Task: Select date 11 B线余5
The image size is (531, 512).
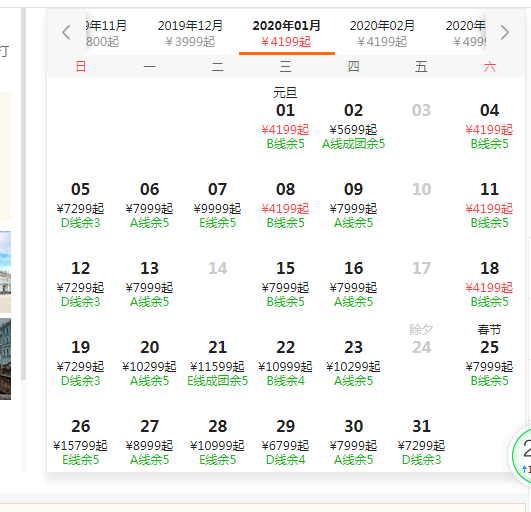Action: 490,205
